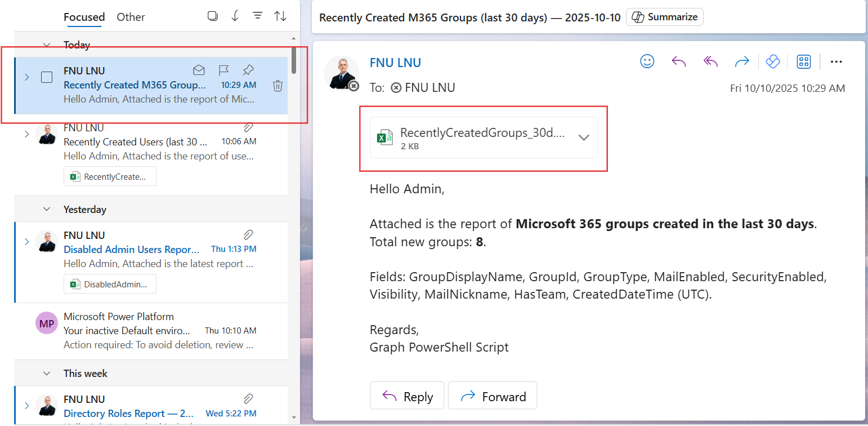Screen dimensions: 868x426
Task: Collapse the Yesterday group section
Action: tap(47, 209)
